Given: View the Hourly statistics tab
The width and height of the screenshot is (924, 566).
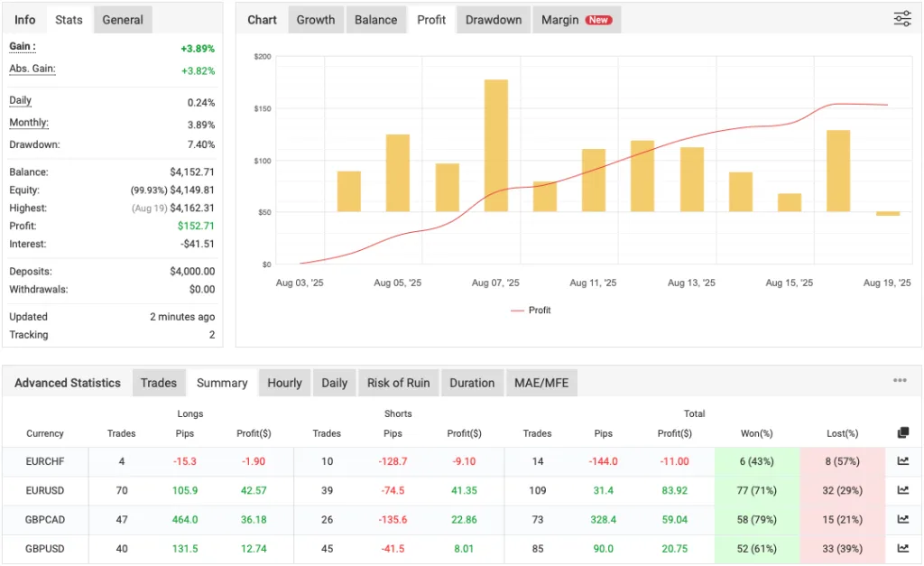Looking at the screenshot, I should (284, 382).
